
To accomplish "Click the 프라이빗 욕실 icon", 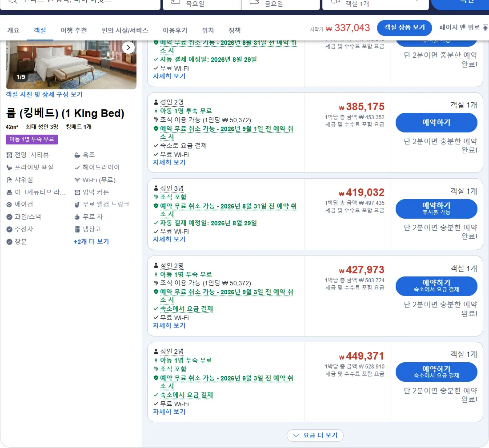I will 9,168.
